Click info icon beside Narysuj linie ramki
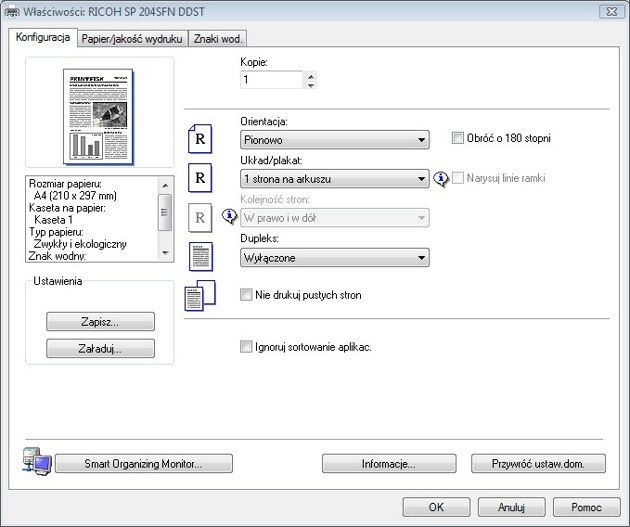 click(441, 178)
